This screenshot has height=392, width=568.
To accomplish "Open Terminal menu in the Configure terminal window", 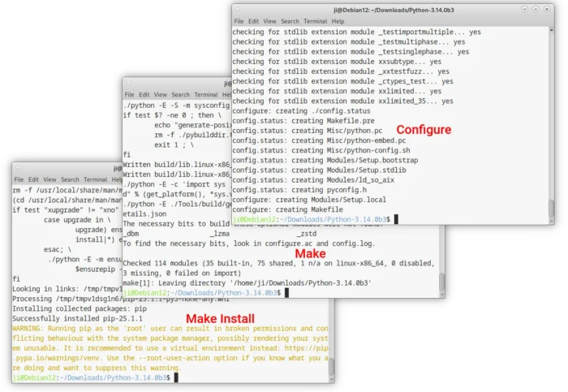I will pyautogui.click(x=315, y=21).
